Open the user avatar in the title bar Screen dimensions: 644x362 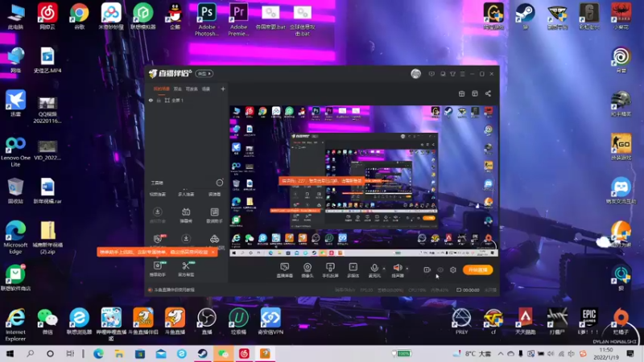(x=415, y=74)
